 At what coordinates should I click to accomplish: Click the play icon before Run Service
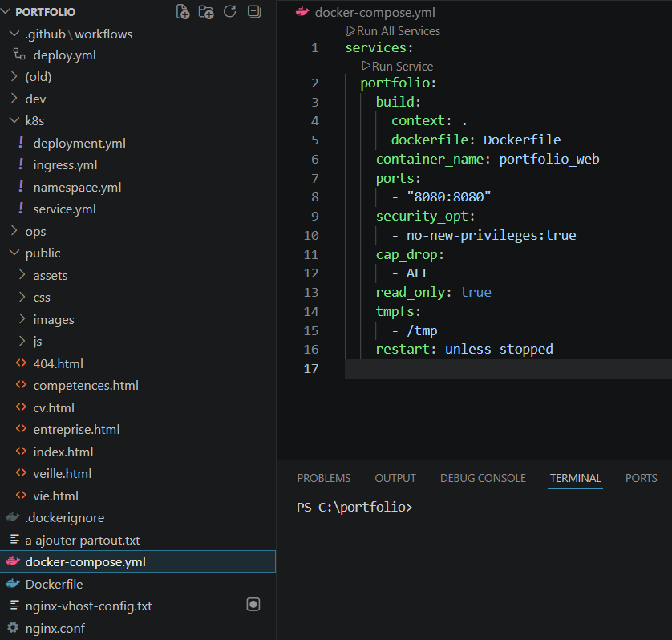point(366,66)
